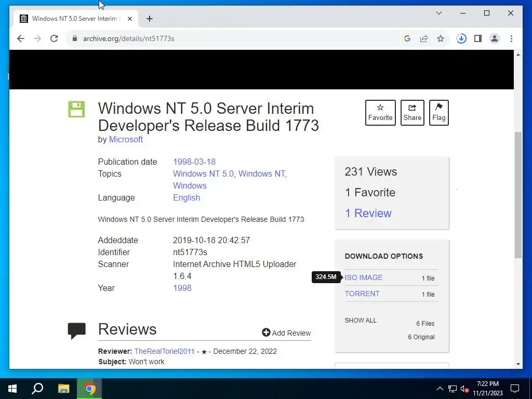Favorite this archive item
The height and width of the screenshot is (399, 532).
pyautogui.click(x=380, y=113)
